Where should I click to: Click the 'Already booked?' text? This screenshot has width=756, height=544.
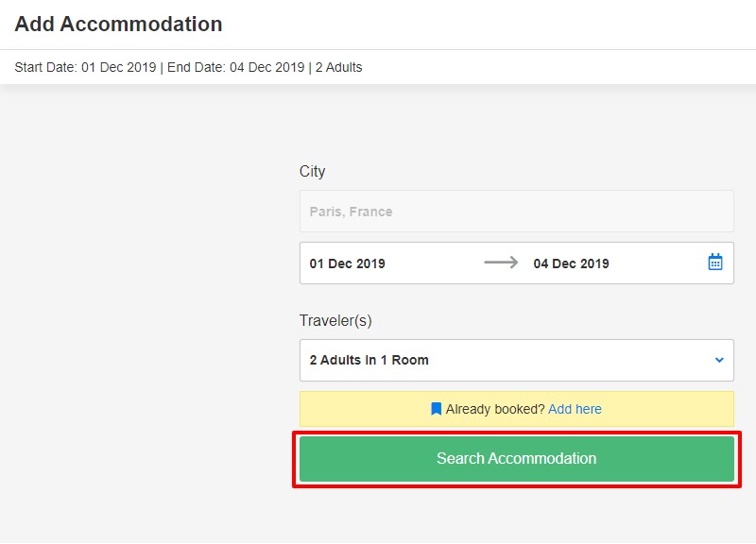tap(495, 409)
